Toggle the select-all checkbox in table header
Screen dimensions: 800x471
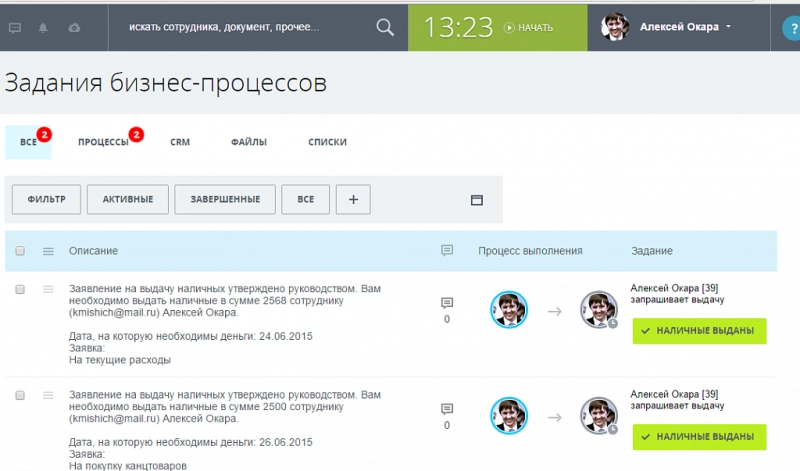(x=20, y=251)
